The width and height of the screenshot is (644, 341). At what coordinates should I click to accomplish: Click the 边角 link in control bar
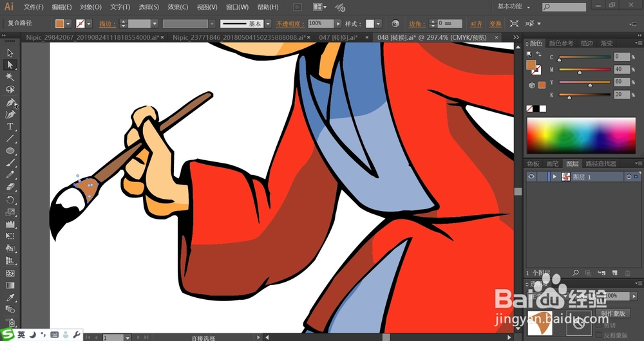(417, 24)
